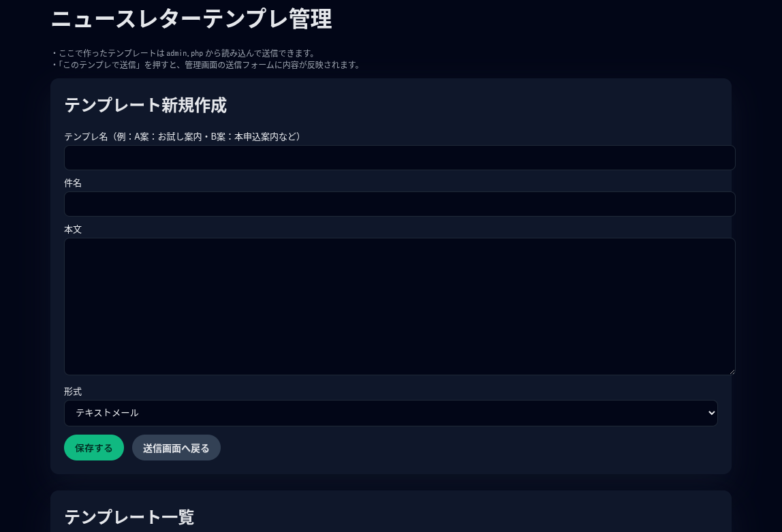
Task: Focus the 件名 subject input field
Action: click(399, 204)
